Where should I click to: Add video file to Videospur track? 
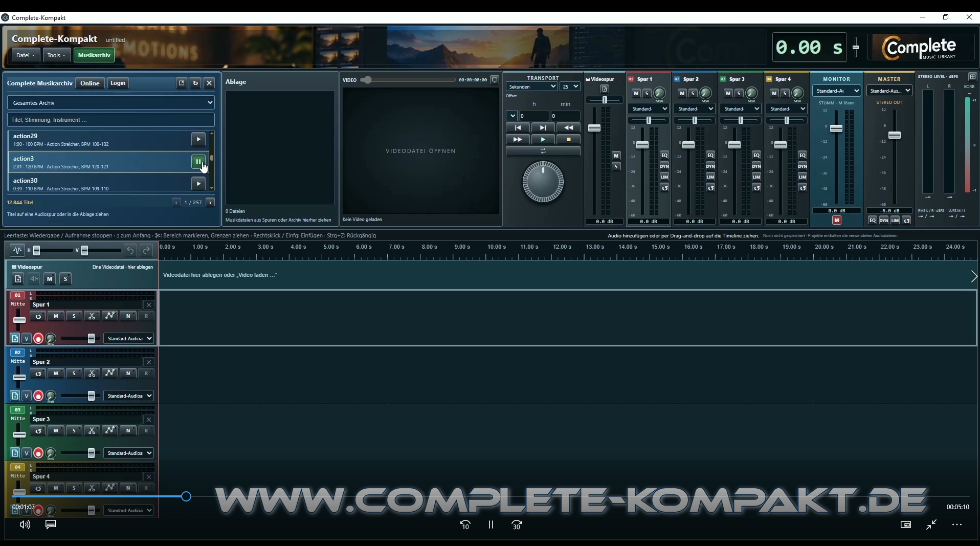click(18, 279)
